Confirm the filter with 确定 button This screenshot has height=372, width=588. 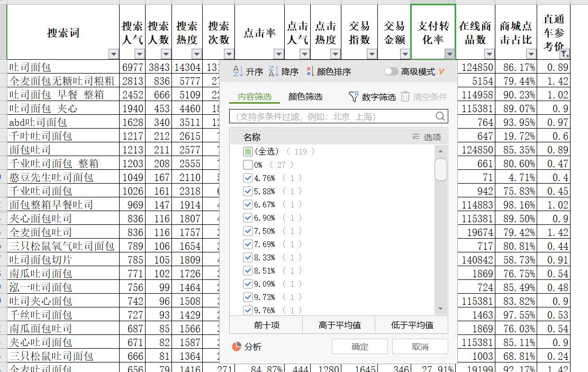[x=360, y=347]
